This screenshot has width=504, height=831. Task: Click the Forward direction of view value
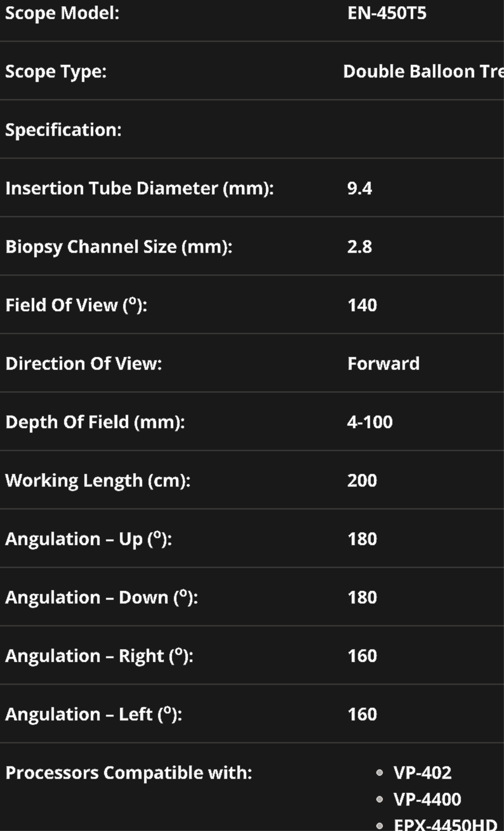[383, 364]
